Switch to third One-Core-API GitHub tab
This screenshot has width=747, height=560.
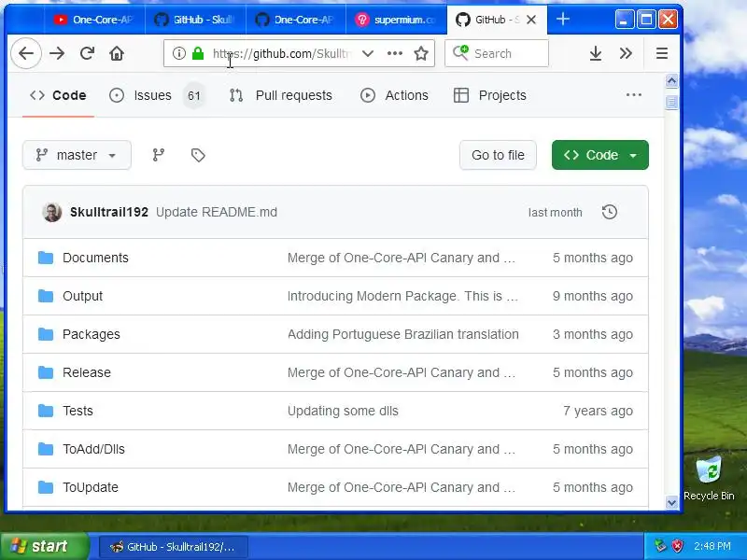296,20
